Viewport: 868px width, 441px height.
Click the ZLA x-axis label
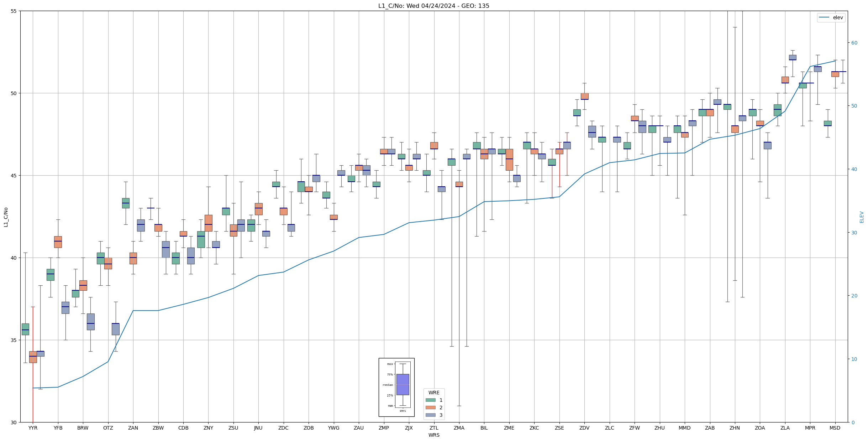pos(785,428)
